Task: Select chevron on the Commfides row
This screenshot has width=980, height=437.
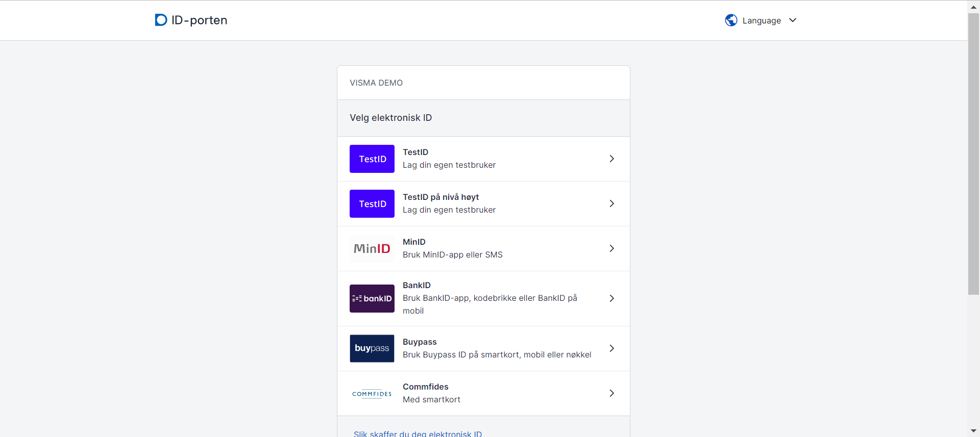Action: tap(611, 393)
